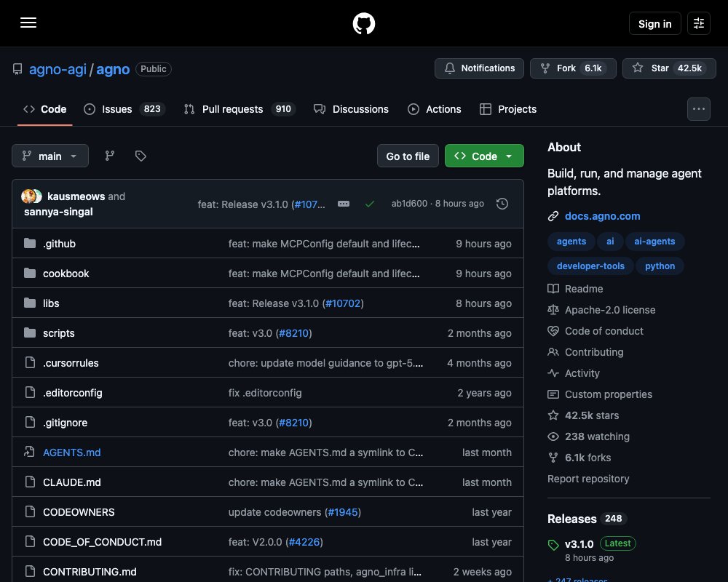Click the AGENTS.md symlink file icon
The height and width of the screenshot is (582, 728).
pyautogui.click(x=30, y=452)
